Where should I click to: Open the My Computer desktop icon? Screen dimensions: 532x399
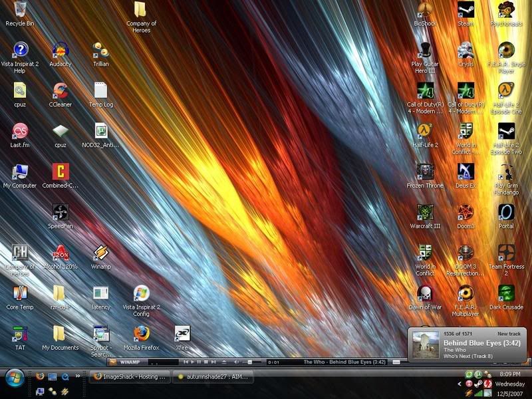pos(20,176)
